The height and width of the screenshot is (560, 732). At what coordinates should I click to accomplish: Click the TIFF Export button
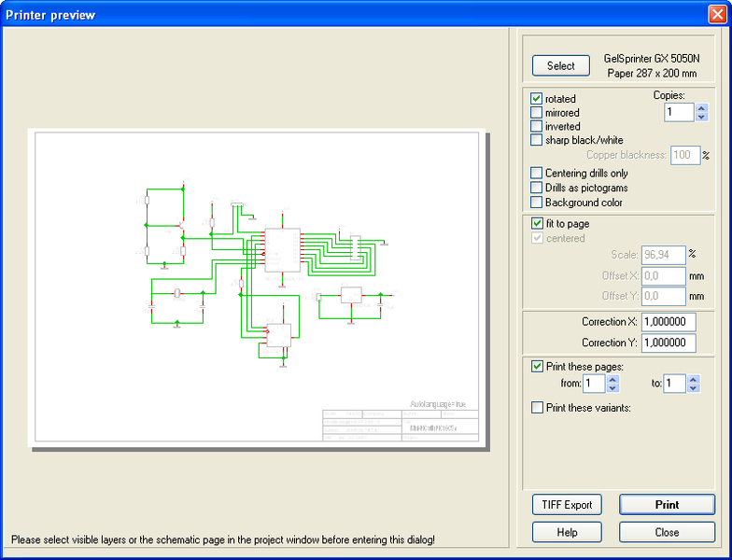tap(567, 505)
